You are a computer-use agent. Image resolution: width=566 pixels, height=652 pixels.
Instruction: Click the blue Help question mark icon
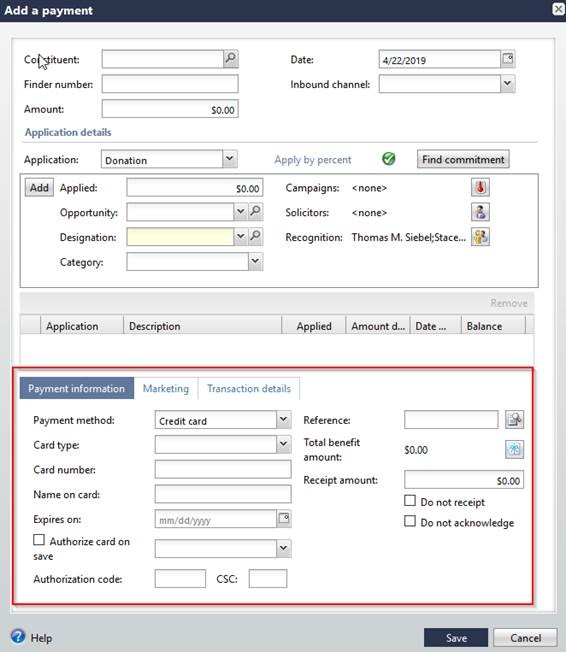coord(18,637)
